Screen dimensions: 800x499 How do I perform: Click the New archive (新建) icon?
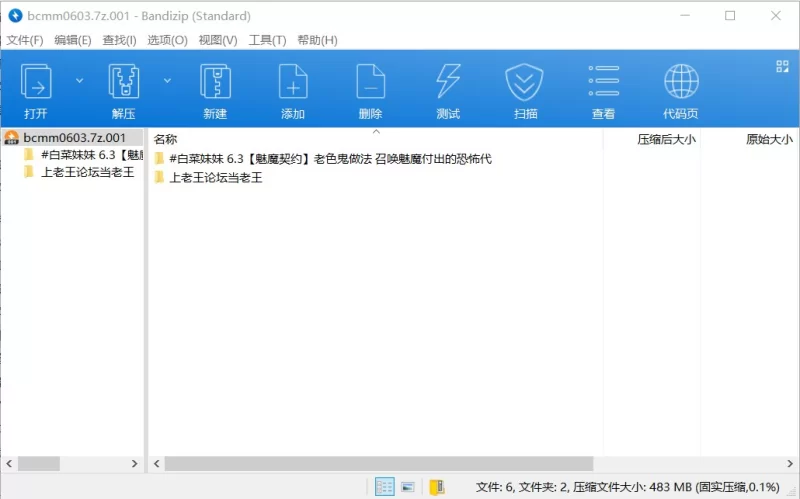[x=215, y=81]
